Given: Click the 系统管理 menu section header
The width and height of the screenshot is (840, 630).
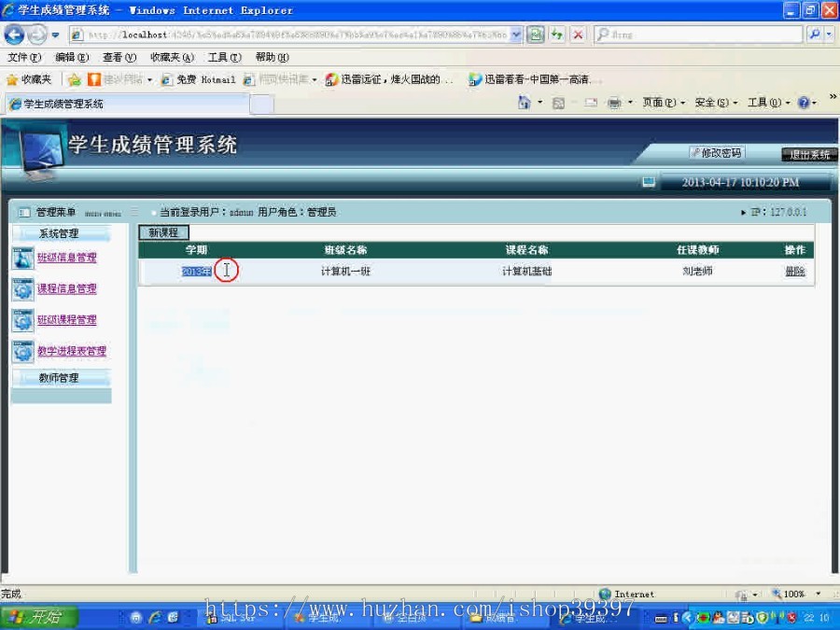Looking at the screenshot, I should [60, 233].
